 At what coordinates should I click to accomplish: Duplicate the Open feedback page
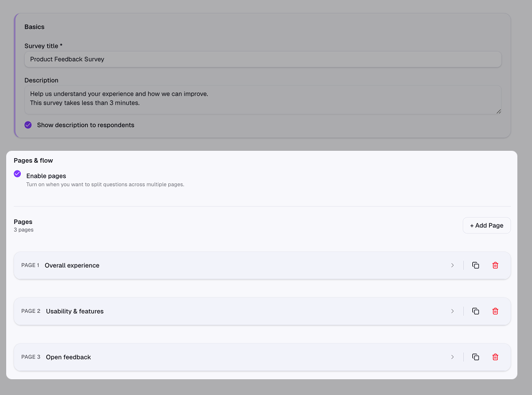pyautogui.click(x=476, y=357)
